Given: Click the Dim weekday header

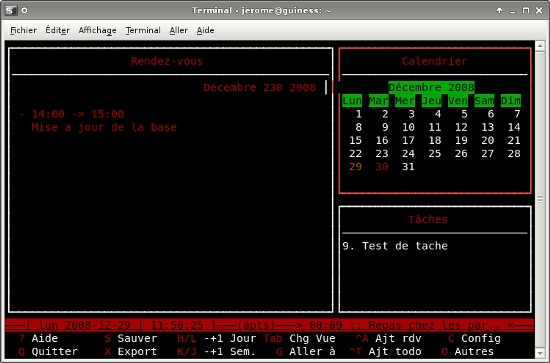Looking at the screenshot, I should pyautogui.click(x=511, y=101).
